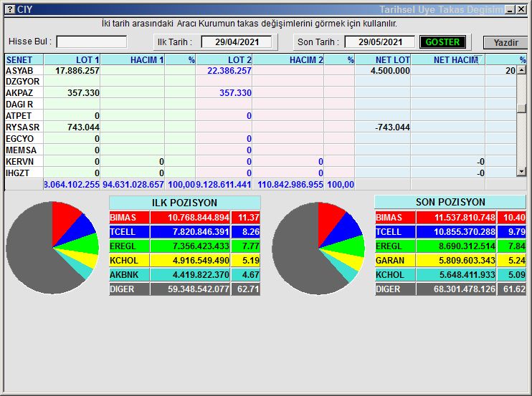Select the DAGI R row
The width and height of the screenshot is (532, 396).
[260, 105]
